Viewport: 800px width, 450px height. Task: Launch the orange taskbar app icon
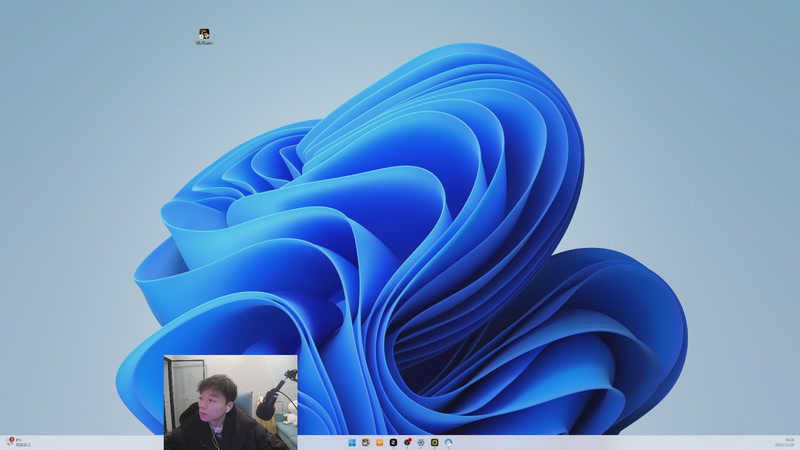click(380, 442)
